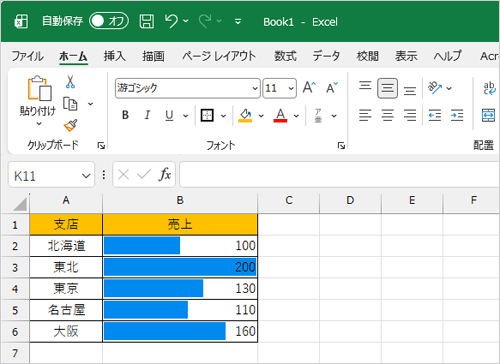500x364 pixels.
Task: Switch to the データ tab
Action: pyautogui.click(x=326, y=56)
